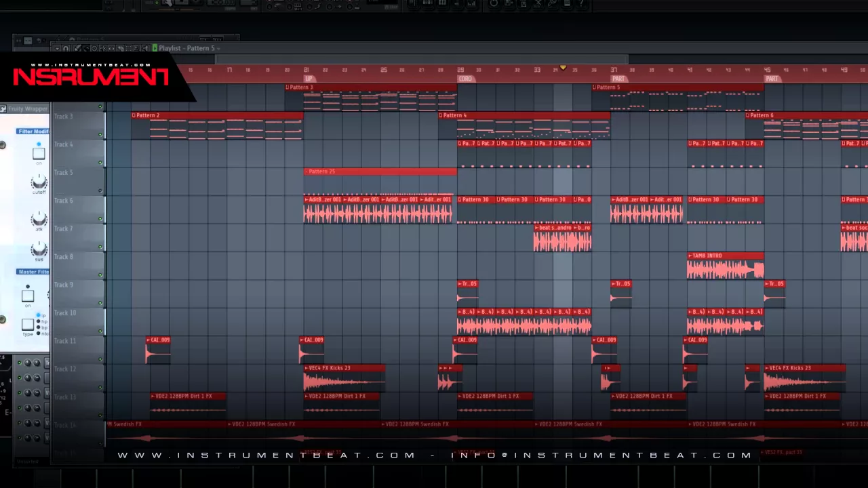Click Master Filter type button
This screenshot has width=868, height=488.
(x=28, y=325)
